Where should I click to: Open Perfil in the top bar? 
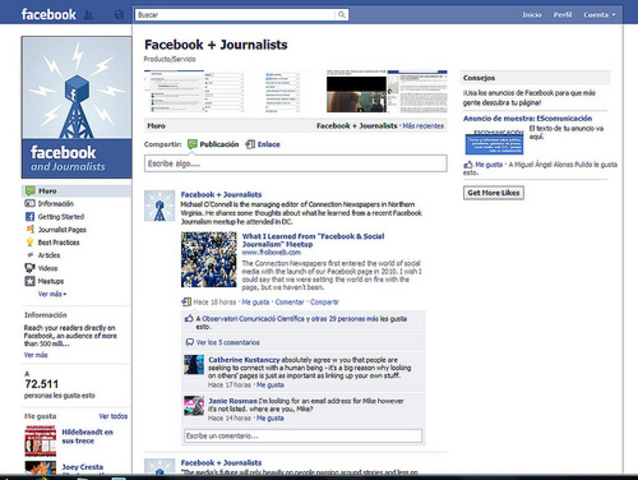562,15
